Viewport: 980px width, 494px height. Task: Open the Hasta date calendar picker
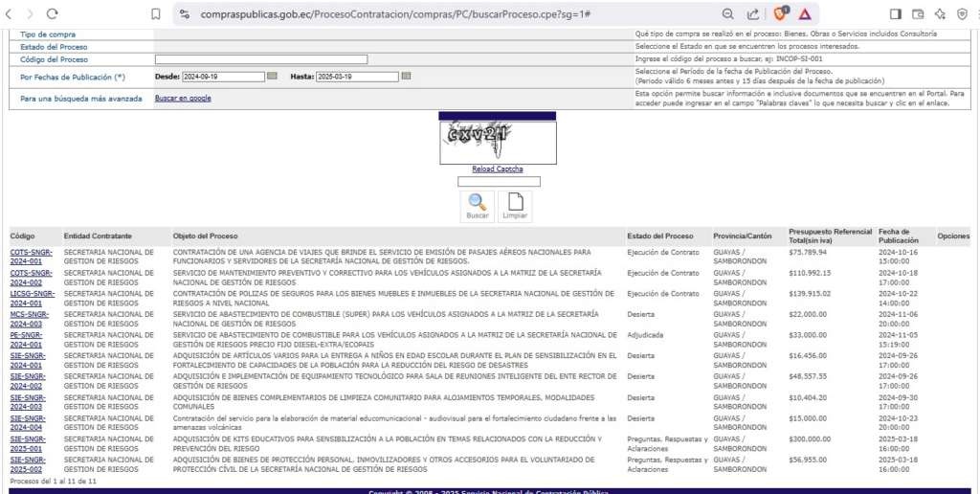pyautogui.click(x=406, y=77)
